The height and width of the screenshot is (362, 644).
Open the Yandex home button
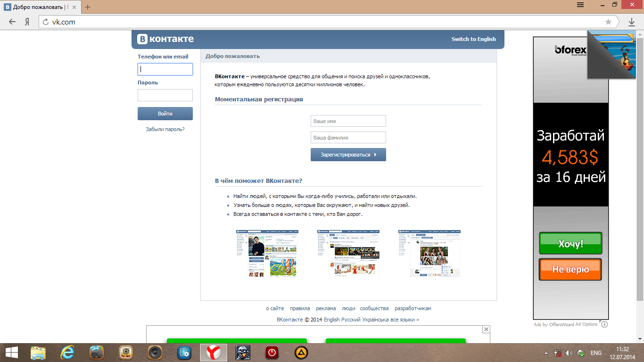(27, 22)
